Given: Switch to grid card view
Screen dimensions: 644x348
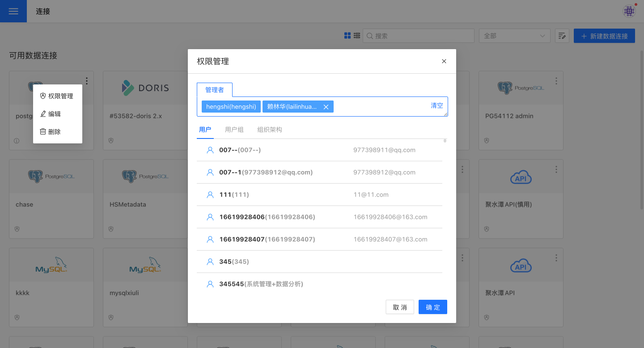Looking at the screenshot, I should pyautogui.click(x=347, y=36).
